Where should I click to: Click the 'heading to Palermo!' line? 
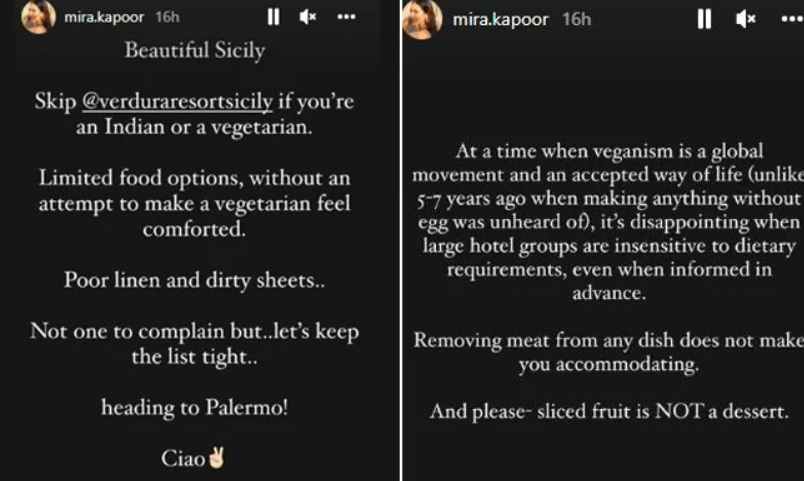click(x=194, y=408)
